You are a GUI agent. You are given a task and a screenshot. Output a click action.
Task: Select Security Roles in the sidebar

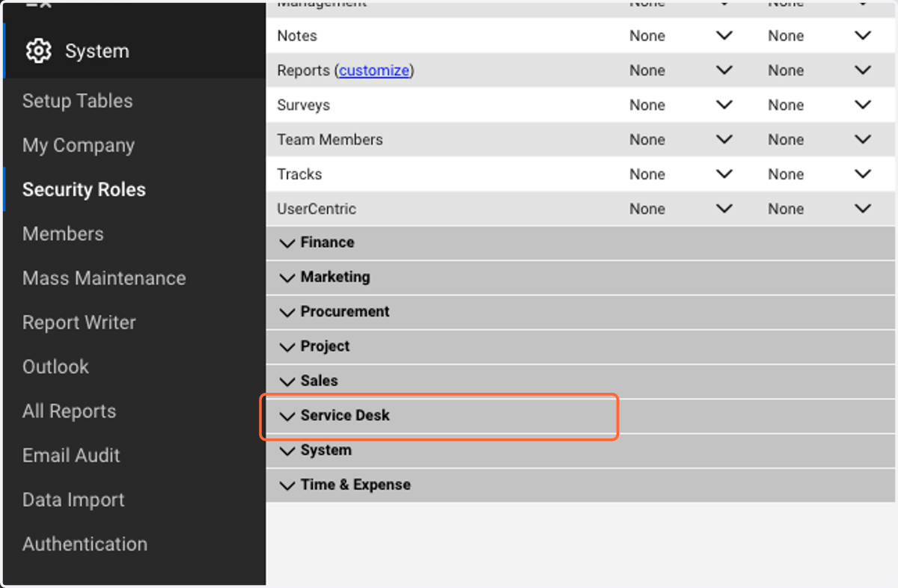[84, 189]
